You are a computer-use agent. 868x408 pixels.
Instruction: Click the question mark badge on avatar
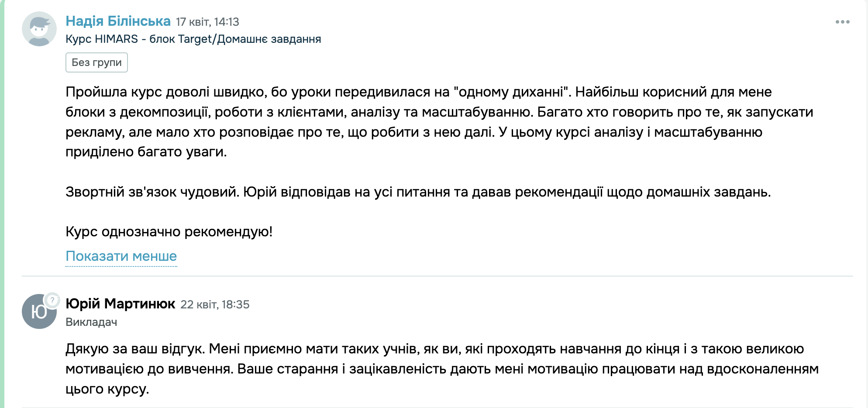[52, 300]
